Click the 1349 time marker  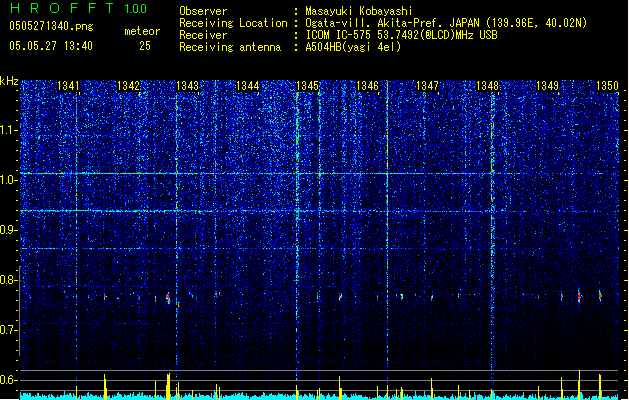547,86
